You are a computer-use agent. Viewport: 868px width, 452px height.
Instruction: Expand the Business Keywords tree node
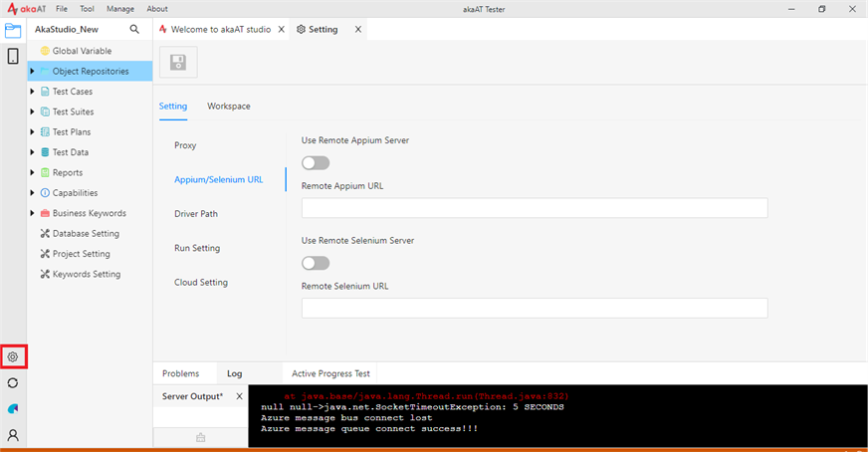point(32,213)
